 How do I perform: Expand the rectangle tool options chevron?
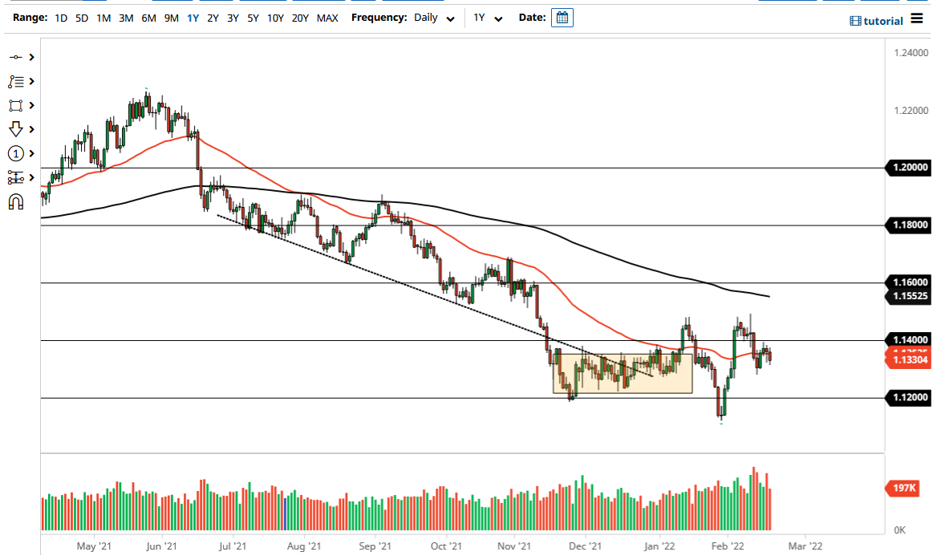point(30,105)
